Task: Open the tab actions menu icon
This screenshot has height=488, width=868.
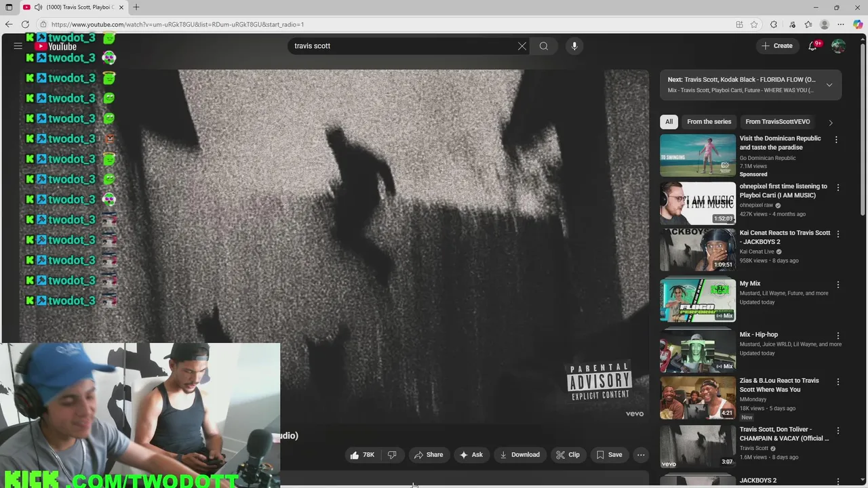Action: coord(9,7)
